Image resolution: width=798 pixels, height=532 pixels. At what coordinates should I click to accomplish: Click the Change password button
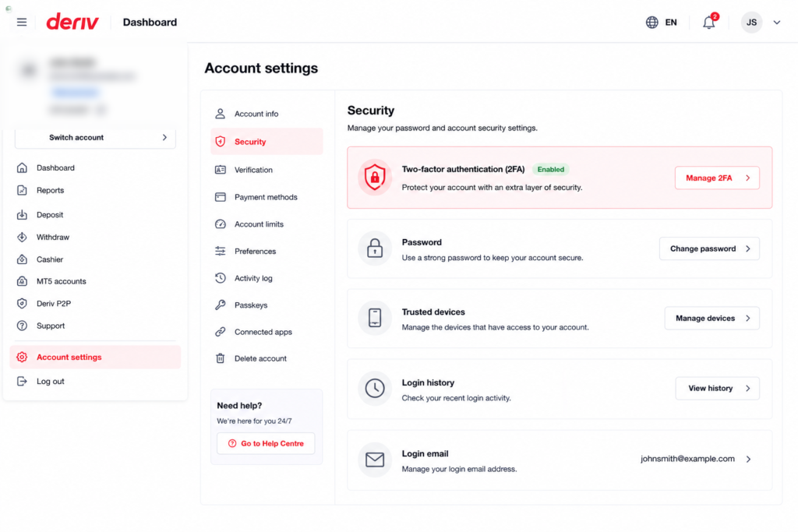coord(709,248)
